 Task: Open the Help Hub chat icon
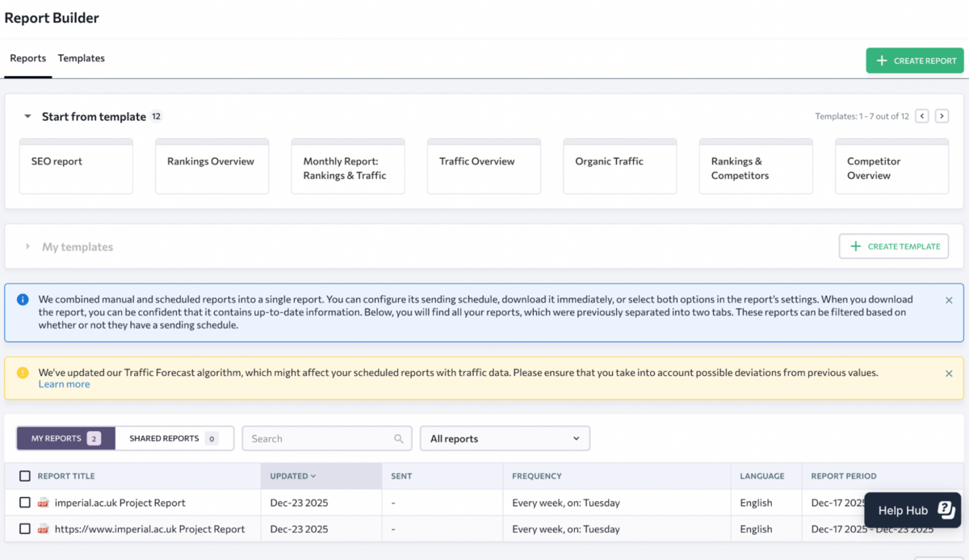click(x=946, y=510)
